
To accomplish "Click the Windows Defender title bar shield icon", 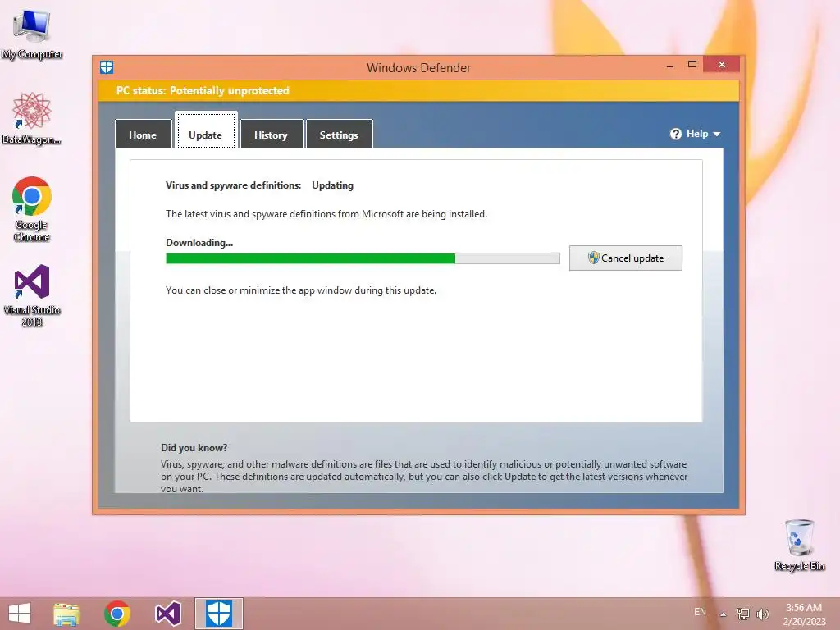I will (107, 67).
